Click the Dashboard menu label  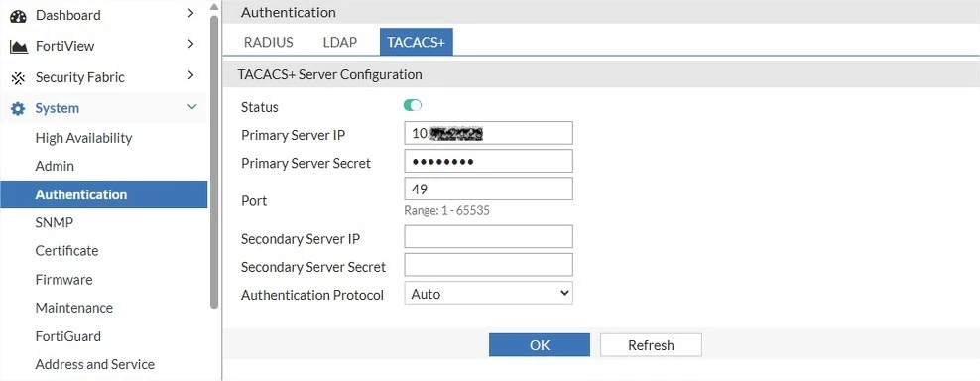[68, 15]
